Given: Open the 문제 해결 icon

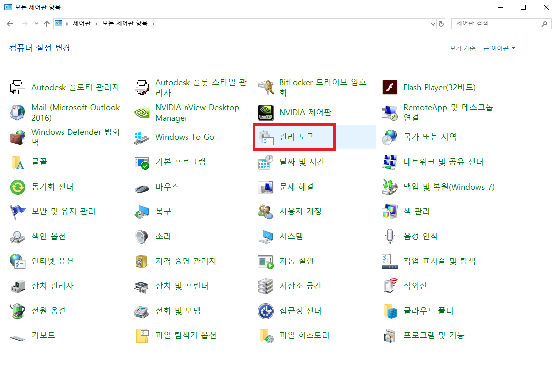Looking at the screenshot, I should 266,187.
